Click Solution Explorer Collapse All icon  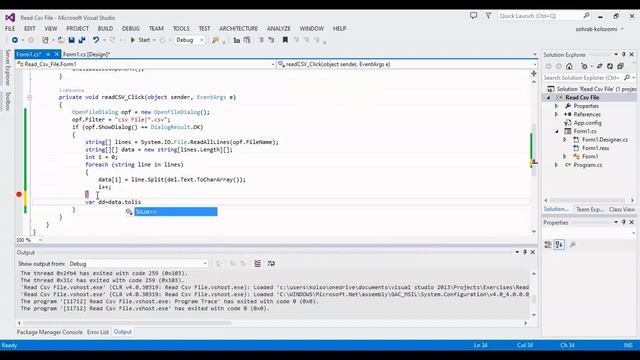pos(620,66)
